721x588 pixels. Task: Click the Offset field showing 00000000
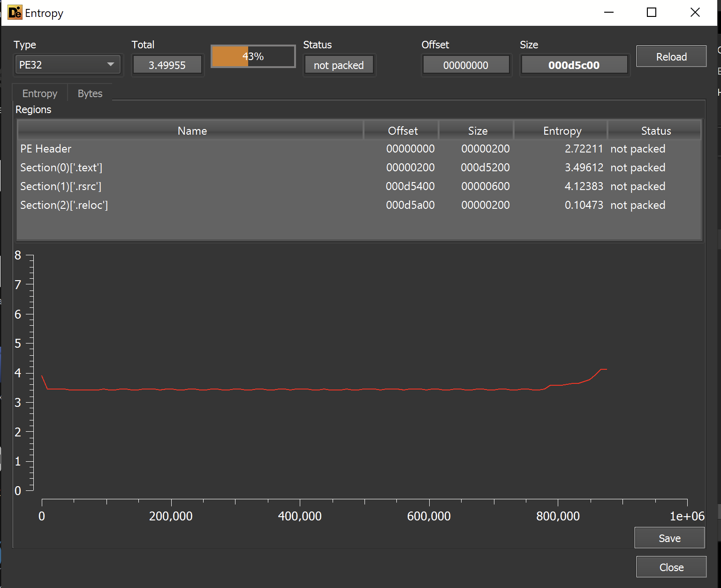pos(466,65)
